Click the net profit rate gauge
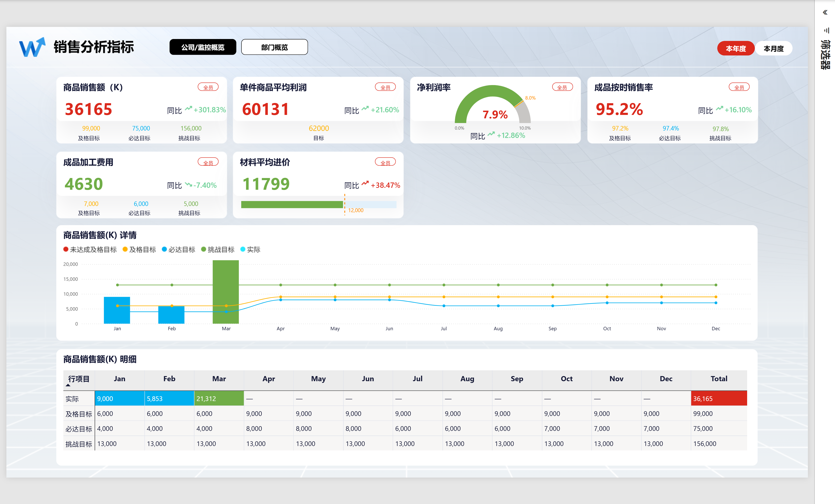 [x=493, y=104]
